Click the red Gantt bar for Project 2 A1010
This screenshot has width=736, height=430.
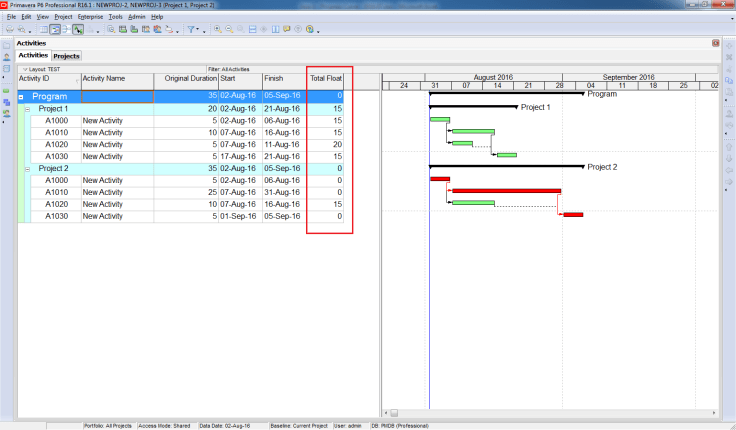(506, 191)
